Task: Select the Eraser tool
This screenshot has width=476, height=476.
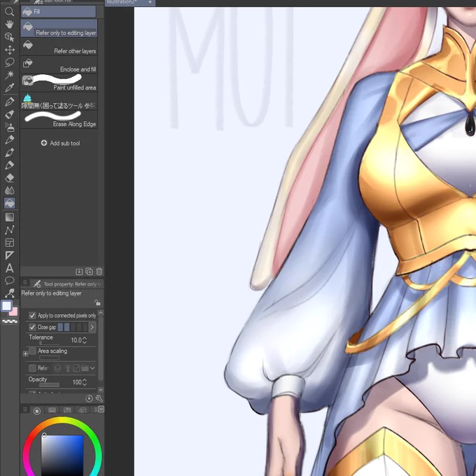Action: click(x=9, y=178)
